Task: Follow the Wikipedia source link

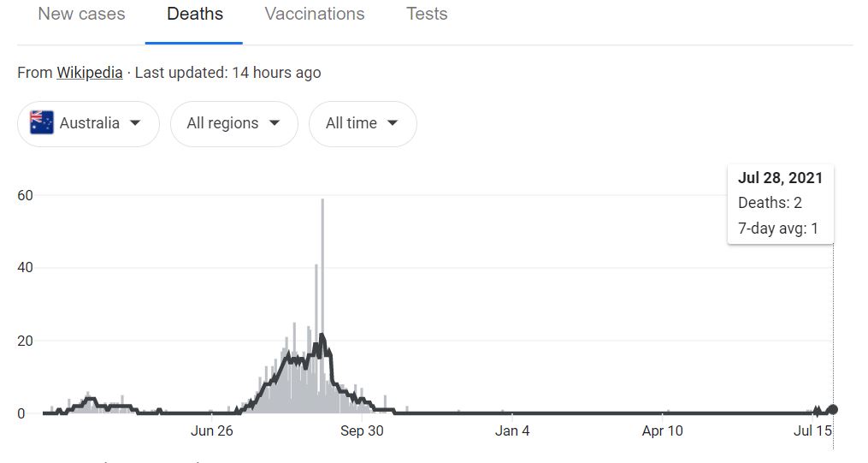Action: pos(89,73)
